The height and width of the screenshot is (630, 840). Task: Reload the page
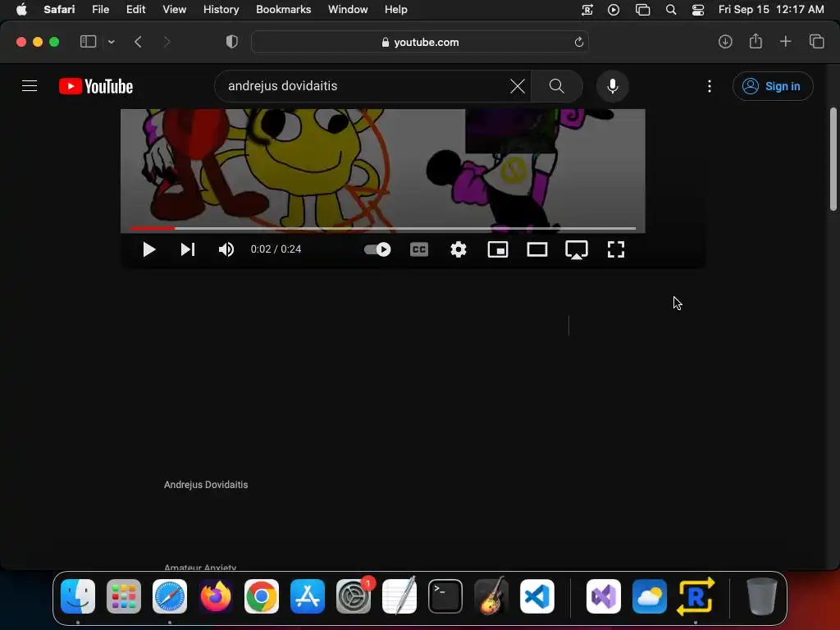tap(578, 42)
